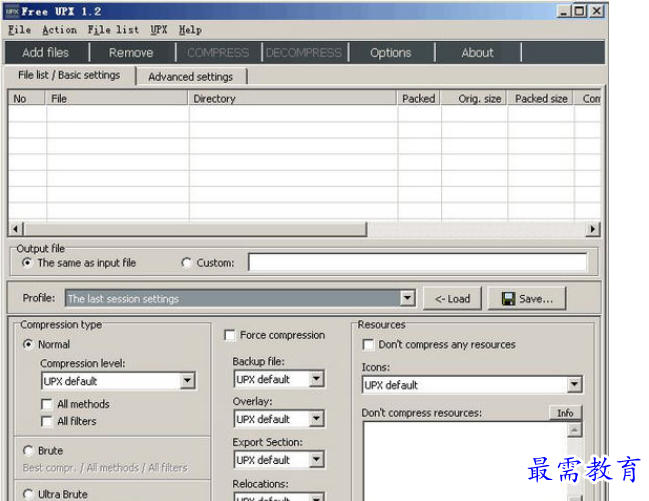Image resolution: width=649 pixels, height=501 pixels.
Task: Select Brute compression type
Action: (x=43, y=450)
